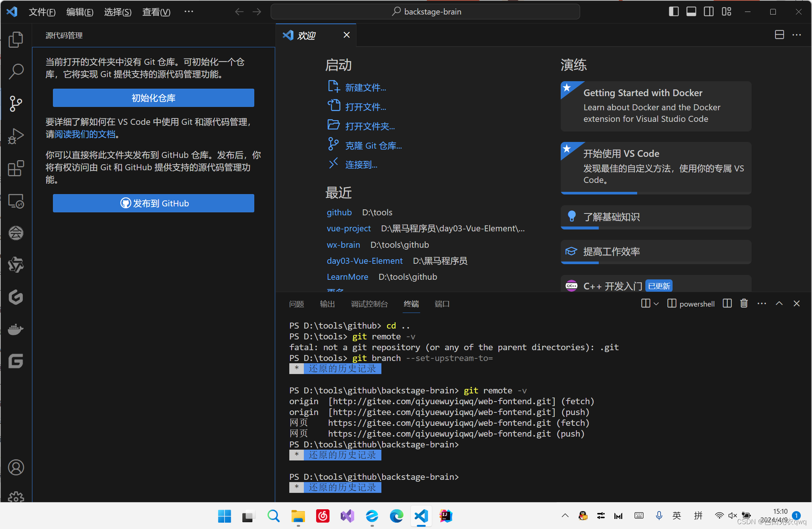Open the 开始使用 VS Code walkthrough card

tap(656, 167)
